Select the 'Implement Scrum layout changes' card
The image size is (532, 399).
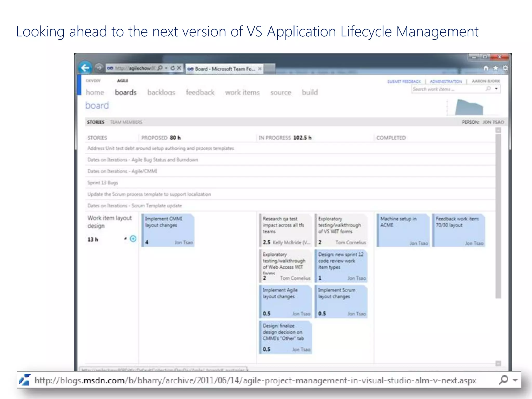[341, 302]
